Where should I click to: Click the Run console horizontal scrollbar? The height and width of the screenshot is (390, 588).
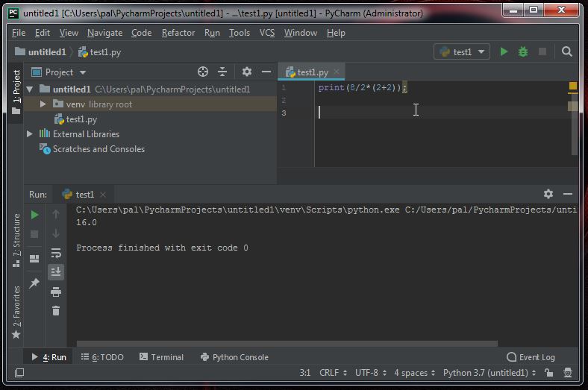tap(287, 344)
